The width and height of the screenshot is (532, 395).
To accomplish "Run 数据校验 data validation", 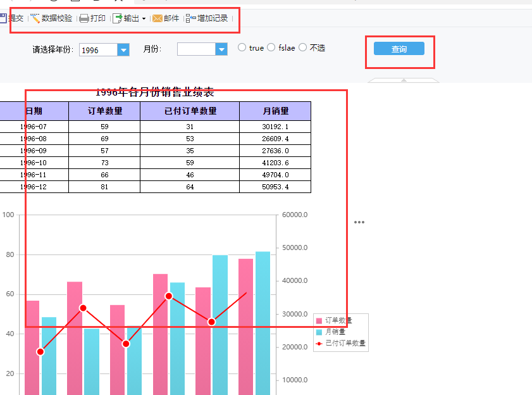I will click(x=52, y=18).
